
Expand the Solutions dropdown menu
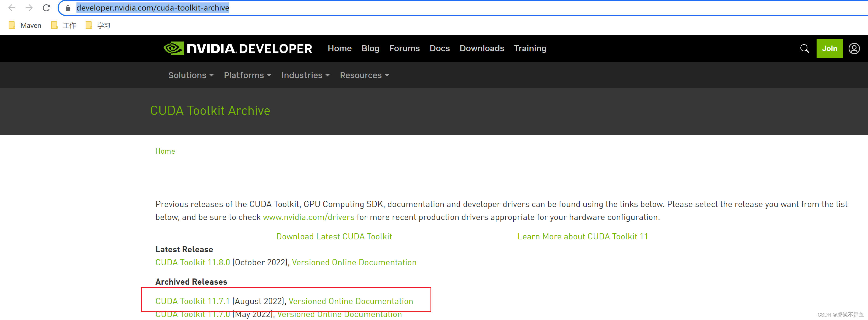tap(191, 75)
